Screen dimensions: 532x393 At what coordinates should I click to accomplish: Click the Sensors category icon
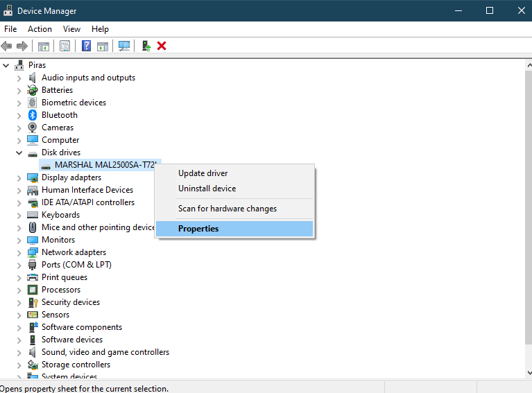(x=32, y=315)
